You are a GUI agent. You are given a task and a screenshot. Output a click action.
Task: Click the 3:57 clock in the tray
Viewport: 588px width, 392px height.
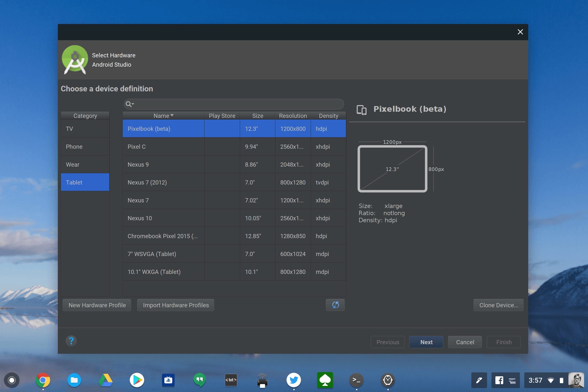click(x=535, y=380)
